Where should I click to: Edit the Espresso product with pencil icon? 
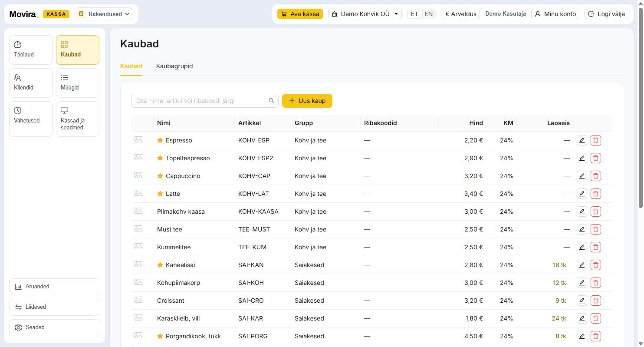point(582,140)
